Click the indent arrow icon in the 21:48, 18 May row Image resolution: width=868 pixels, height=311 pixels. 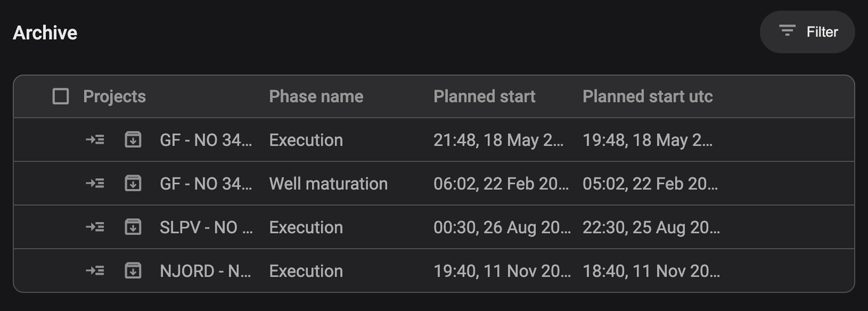pos(95,140)
